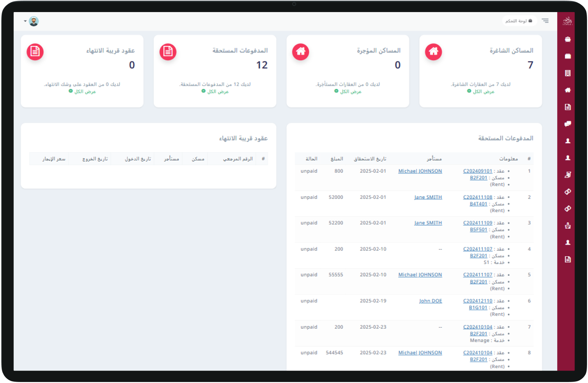Click عرض الكل under عقود قريبة الانتهاء card

tap(85, 91)
